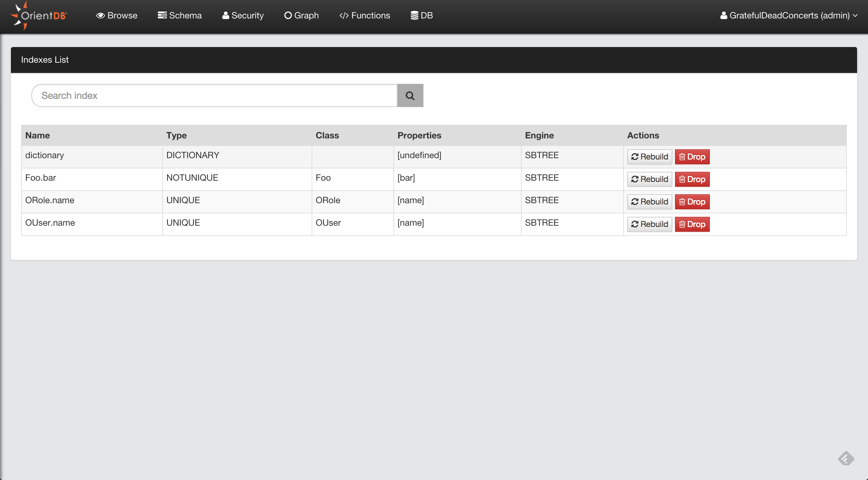The height and width of the screenshot is (480, 868).
Task: Rebuild the OUser.name index
Action: 649,224
